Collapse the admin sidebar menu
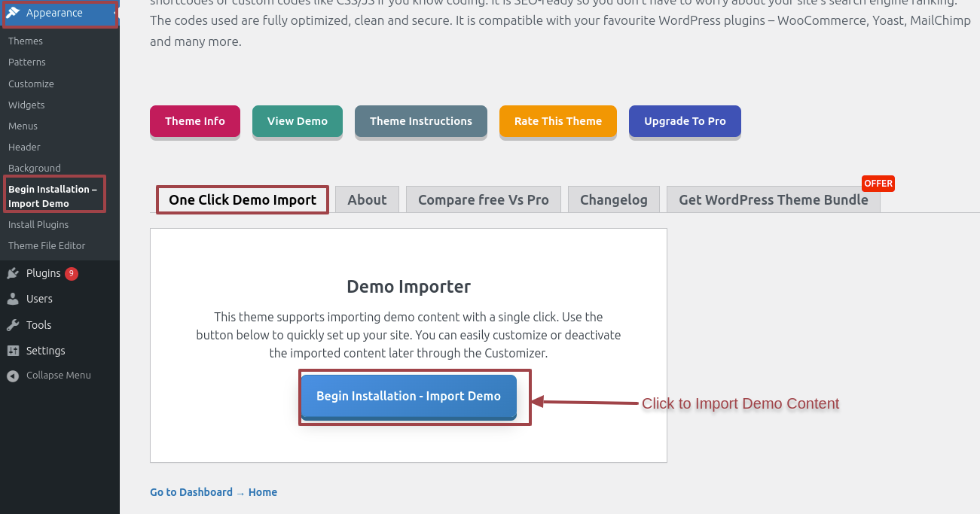980x514 pixels. (59, 376)
